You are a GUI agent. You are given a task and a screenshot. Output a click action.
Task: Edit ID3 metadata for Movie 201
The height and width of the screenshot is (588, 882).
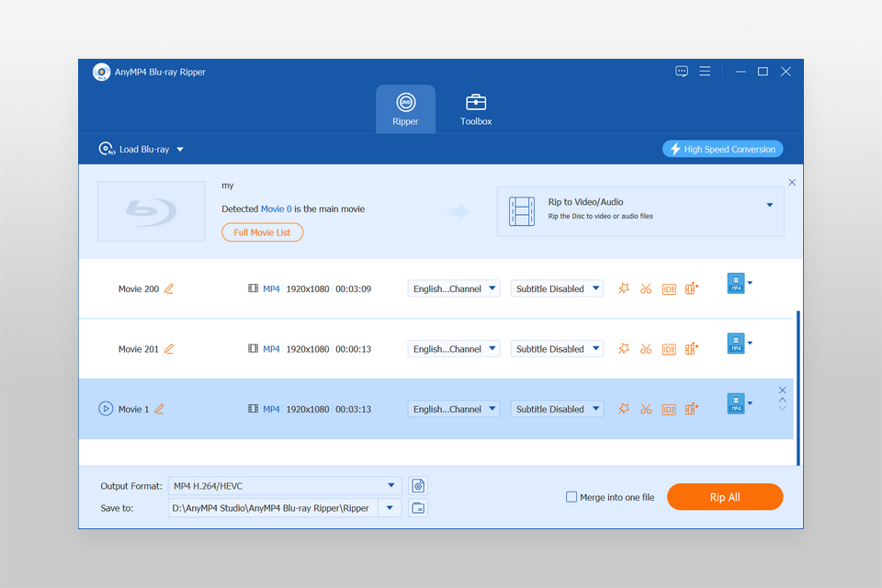coord(669,349)
